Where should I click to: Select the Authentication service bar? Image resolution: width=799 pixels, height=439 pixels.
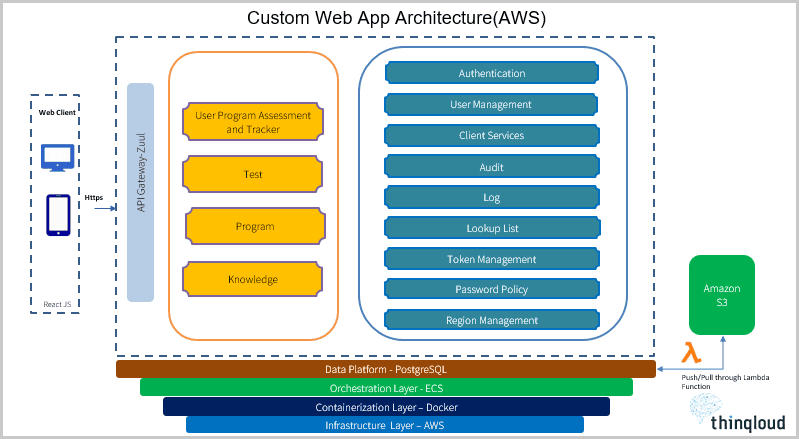click(492, 73)
